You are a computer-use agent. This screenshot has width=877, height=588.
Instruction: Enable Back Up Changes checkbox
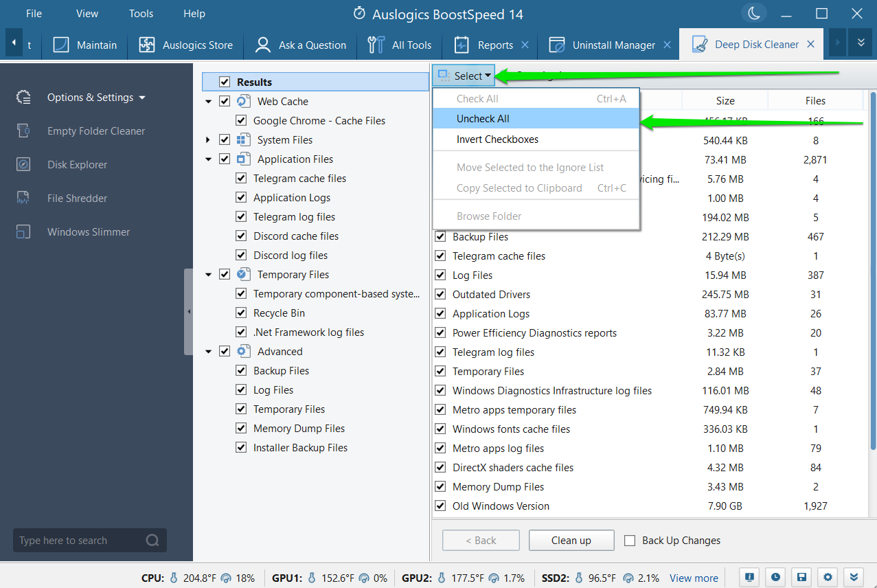(630, 541)
